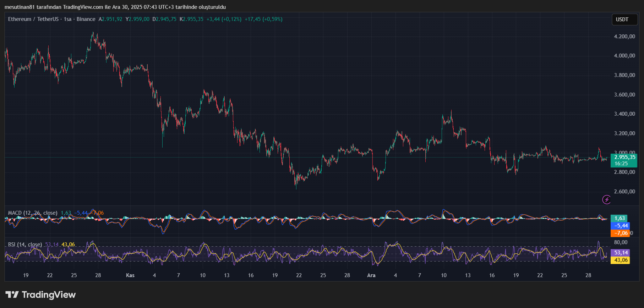Click the 2.600,00 level on price axis

624,192
